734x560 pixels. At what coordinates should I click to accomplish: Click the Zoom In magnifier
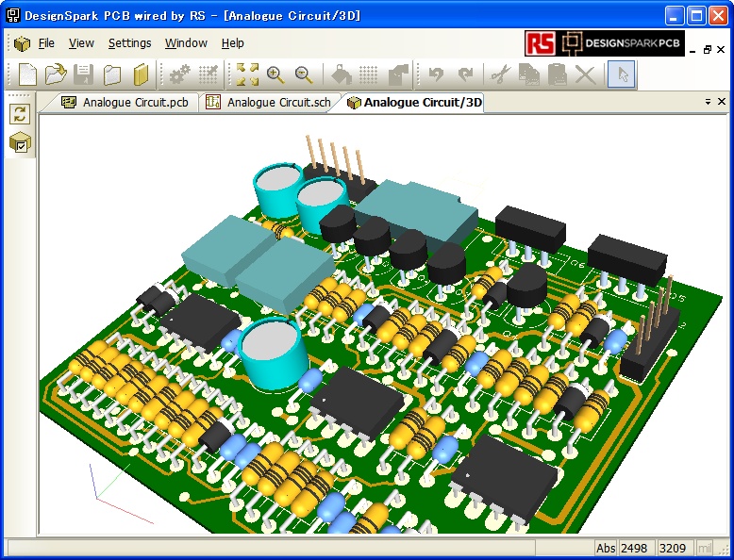pyautogui.click(x=275, y=74)
